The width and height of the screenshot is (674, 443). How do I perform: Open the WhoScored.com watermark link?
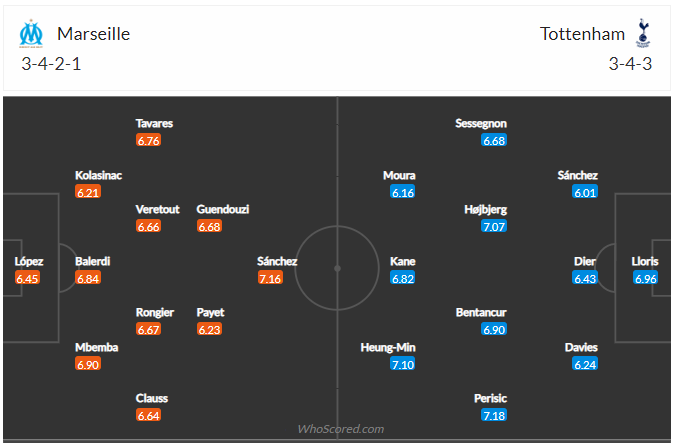[340, 429]
